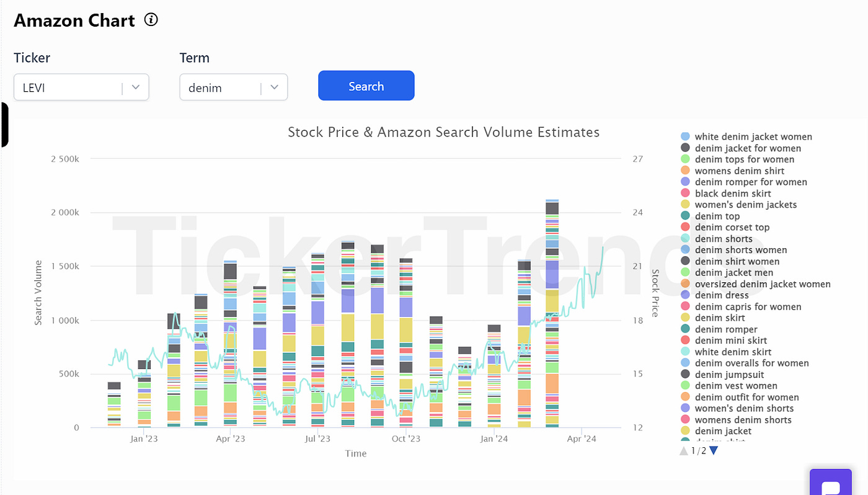Select 'oversized denim jacket women' legend text
The width and height of the screenshot is (868, 495).
pos(763,284)
